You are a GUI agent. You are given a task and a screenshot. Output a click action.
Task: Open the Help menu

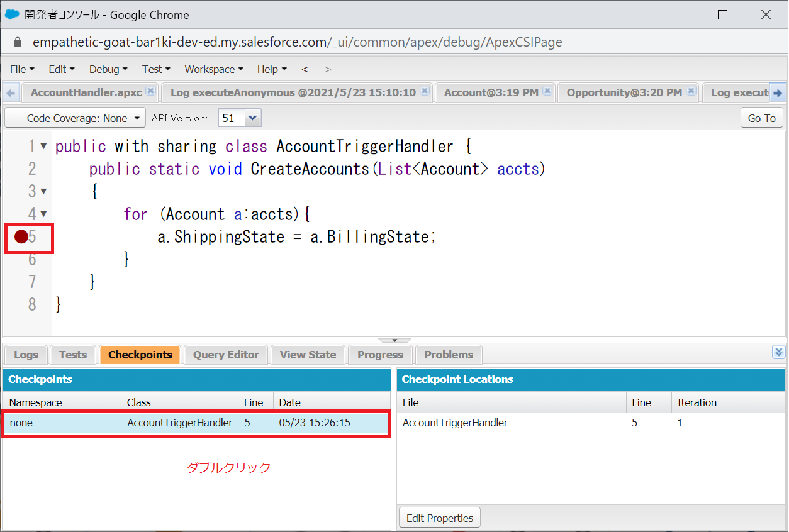point(272,69)
